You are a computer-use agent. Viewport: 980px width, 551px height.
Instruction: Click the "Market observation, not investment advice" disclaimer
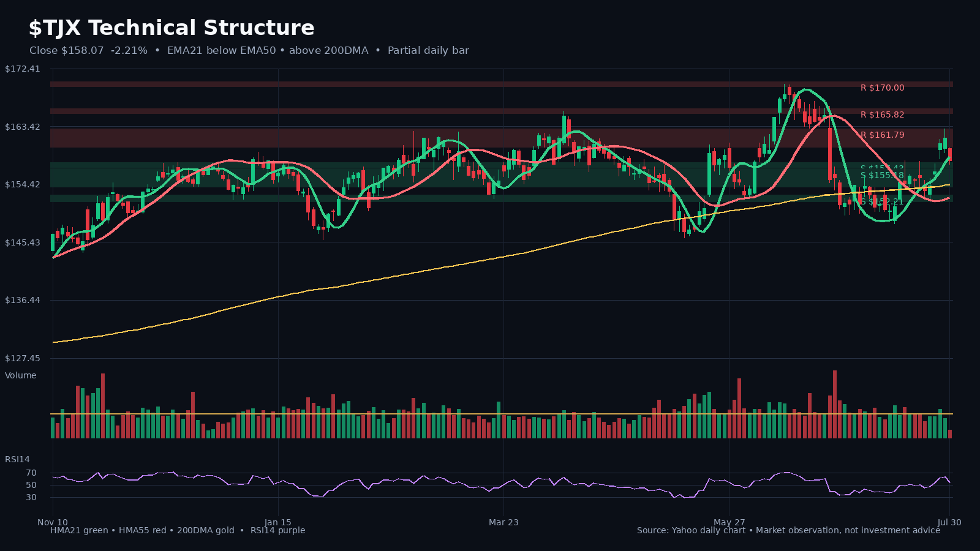tap(848, 531)
